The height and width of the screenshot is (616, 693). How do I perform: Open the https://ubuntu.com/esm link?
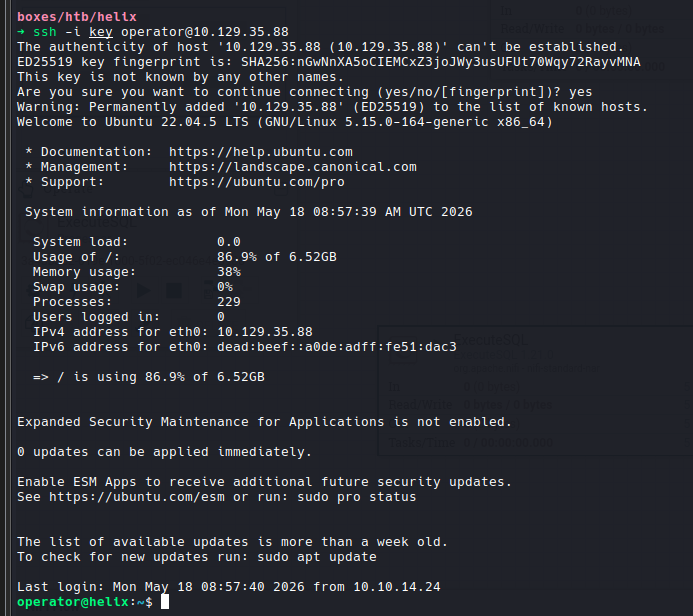[137, 497]
